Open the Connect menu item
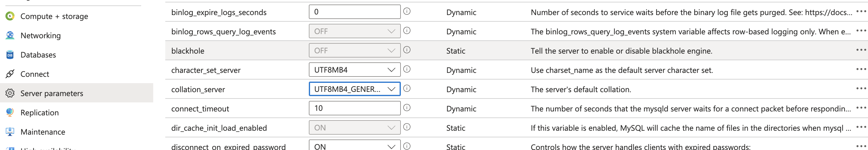868x150 pixels. point(35,74)
